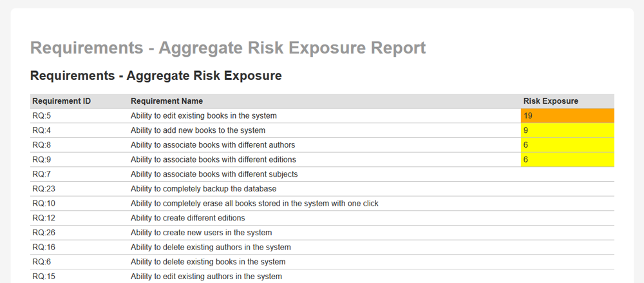This screenshot has height=283, width=644.
Task: Click the Risk Exposure column header
Action: coord(551,101)
